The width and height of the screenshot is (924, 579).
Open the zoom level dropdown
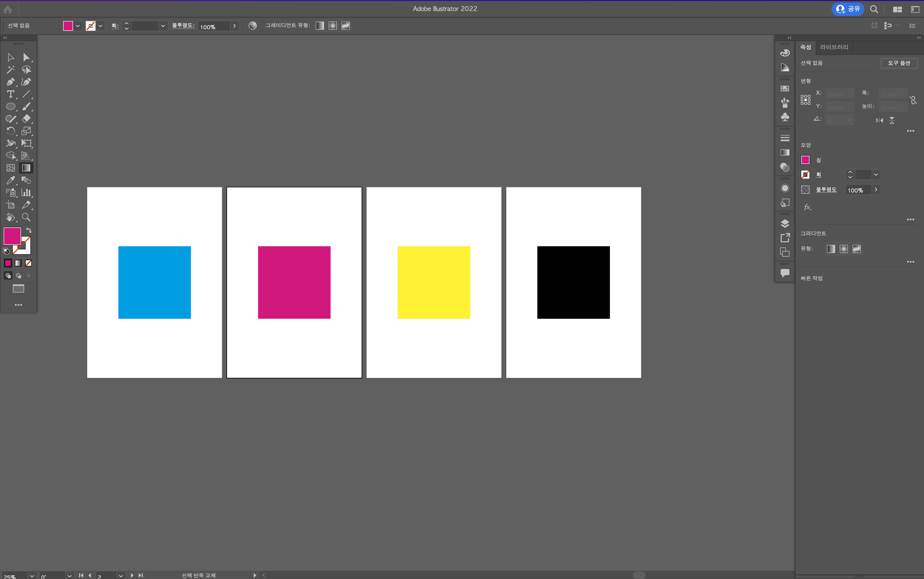(x=32, y=576)
